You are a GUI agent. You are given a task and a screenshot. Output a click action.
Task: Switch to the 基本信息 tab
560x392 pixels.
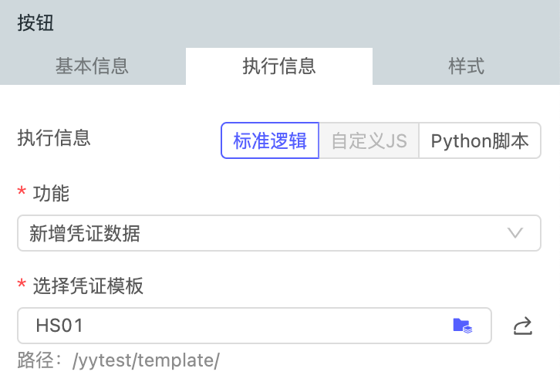click(92, 66)
